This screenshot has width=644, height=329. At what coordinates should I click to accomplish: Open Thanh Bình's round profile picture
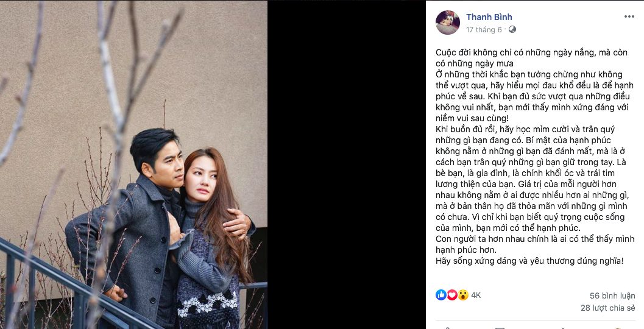pos(448,23)
